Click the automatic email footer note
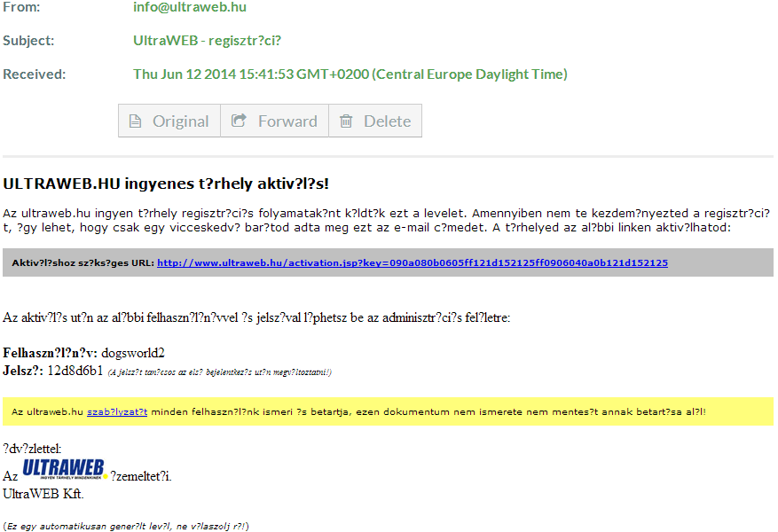The image size is (778, 532). (126, 526)
